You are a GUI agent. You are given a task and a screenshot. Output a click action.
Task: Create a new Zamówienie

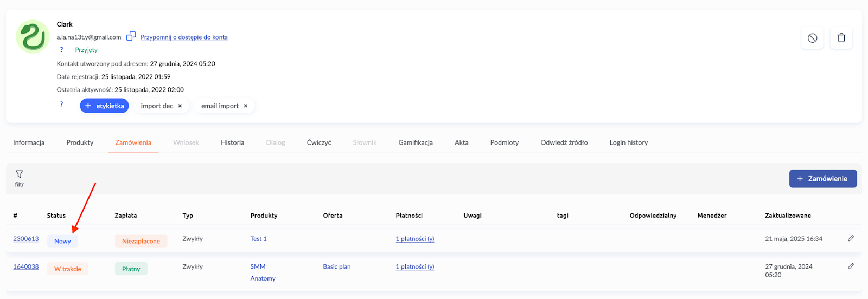pyautogui.click(x=823, y=179)
